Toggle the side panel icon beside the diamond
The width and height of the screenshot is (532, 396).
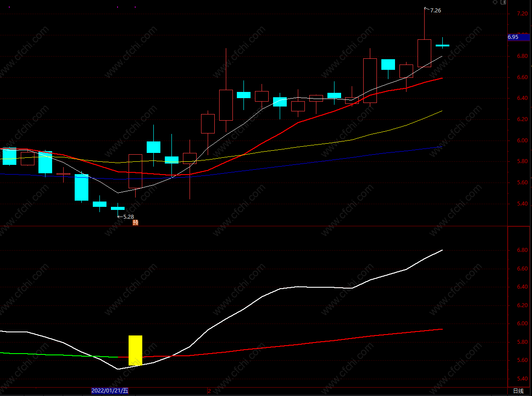point(503,2)
